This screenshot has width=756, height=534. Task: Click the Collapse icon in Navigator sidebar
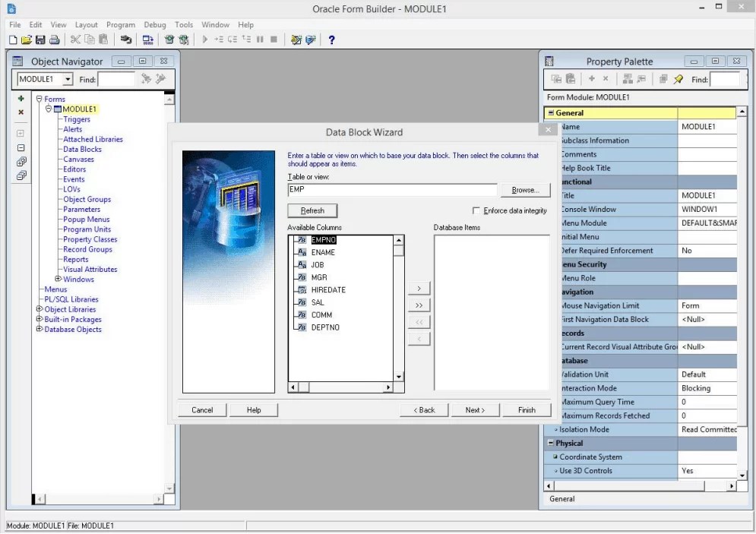[21, 148]
